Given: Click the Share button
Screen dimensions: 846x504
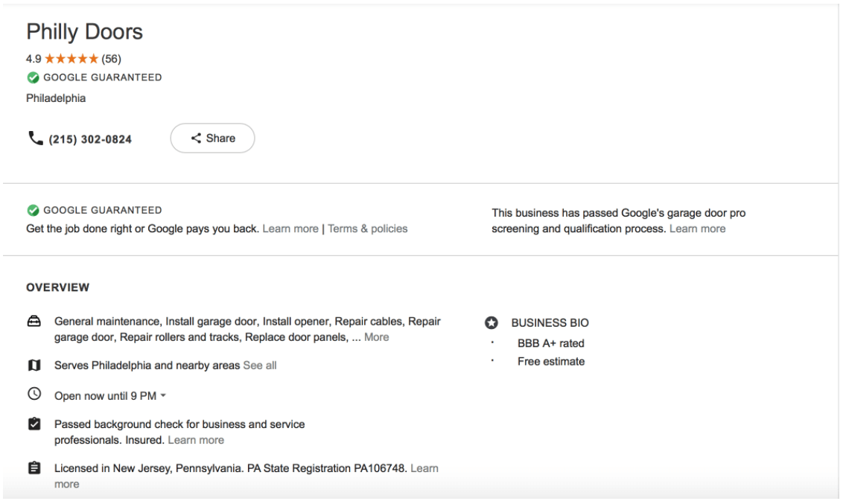Looking at the screenshot, I should tap(212, 138).
